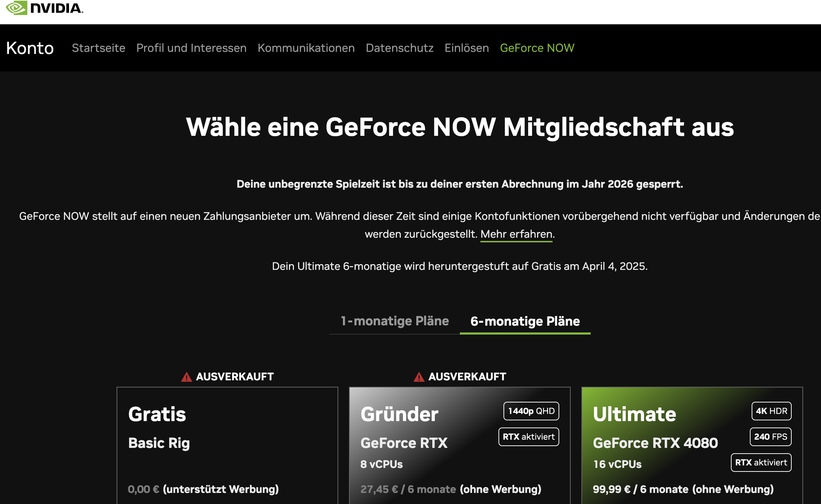Screen dimensions: 821x504
Task: Click the 4K HDR badge
Action: point(771,411)
